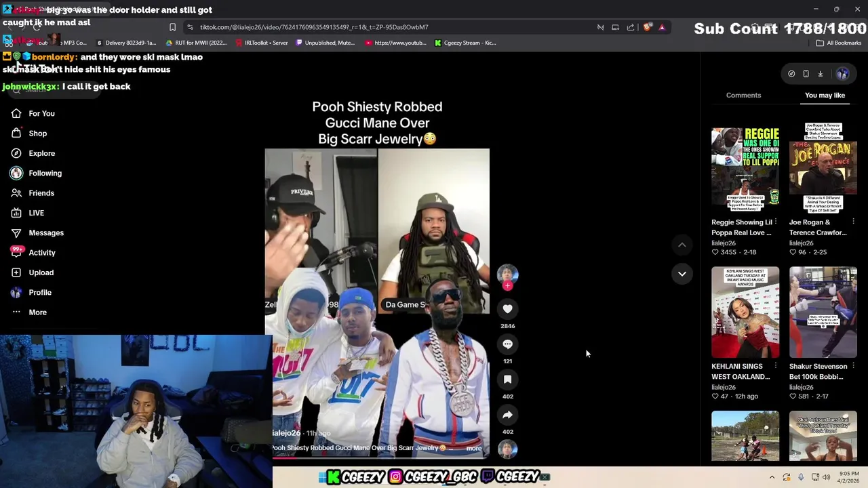Open options menu for Reggie Showing Lil video

[x=776, y=222]
